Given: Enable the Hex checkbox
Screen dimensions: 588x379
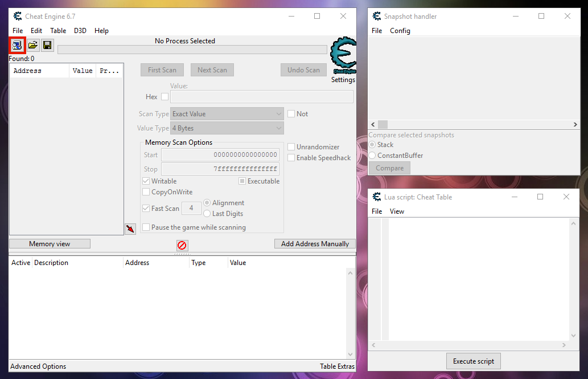Looking at the screenshot, I should 165,97.
